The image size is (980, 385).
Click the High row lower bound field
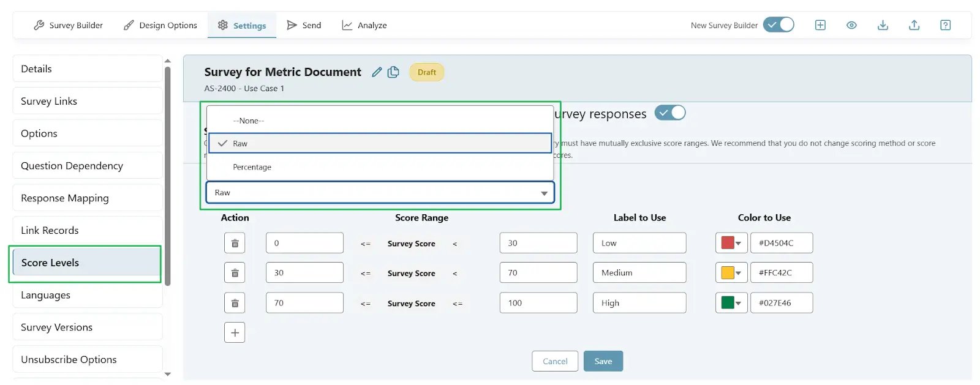[304, 302]
